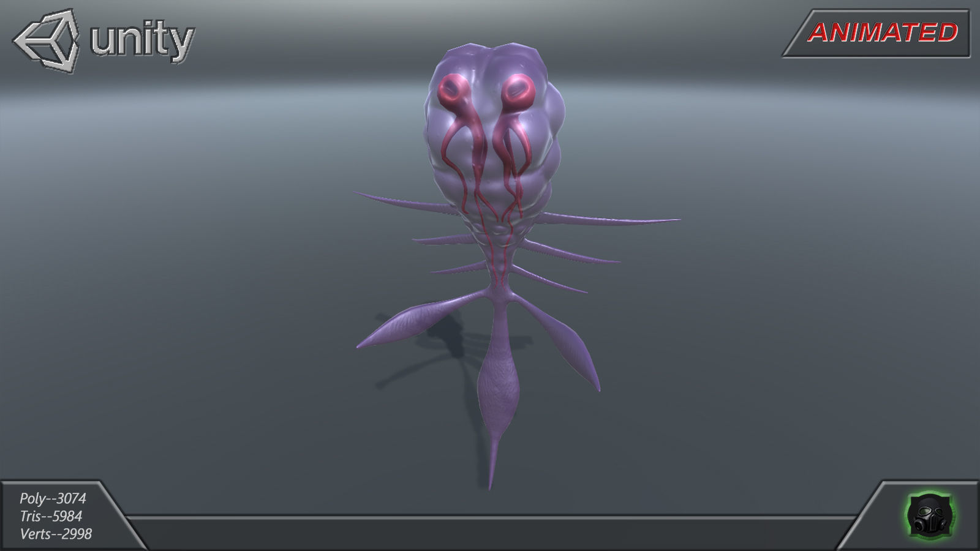The width and height of the screenshot is (980, 551).
Task: Click the Unity cube logo icon
Action: [47, 41]
